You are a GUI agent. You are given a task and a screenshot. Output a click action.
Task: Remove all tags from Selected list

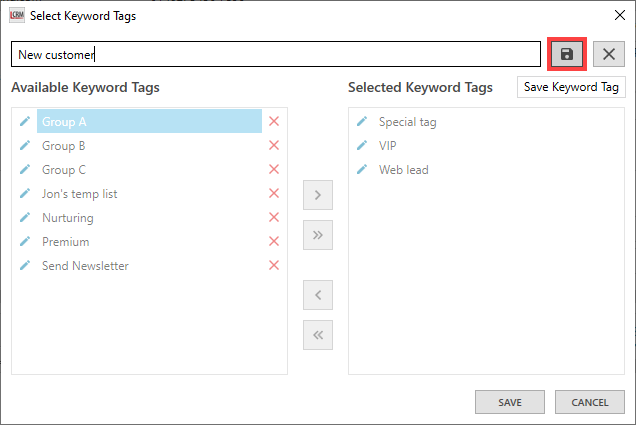click(317, 335)
